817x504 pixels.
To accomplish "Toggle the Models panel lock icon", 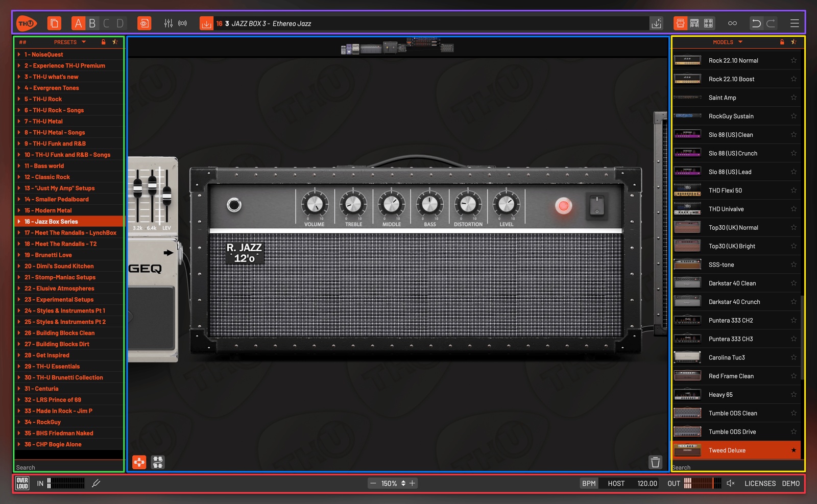I will click(x=782, y=42).
